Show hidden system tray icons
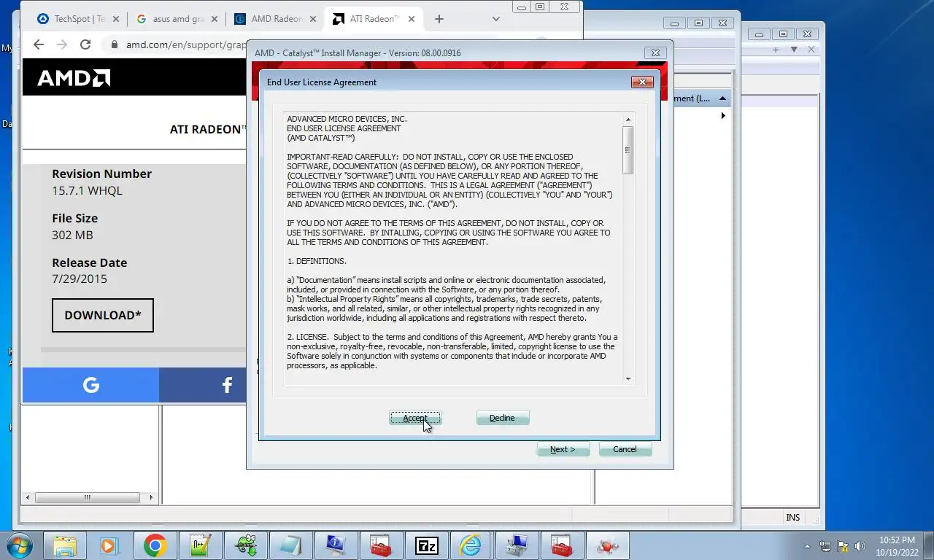 (x=808, y=546)
